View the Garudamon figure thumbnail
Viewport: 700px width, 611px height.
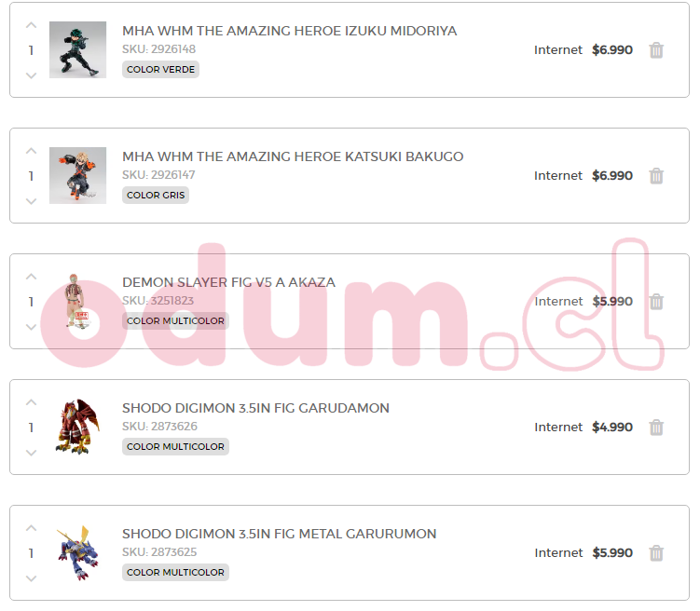(77, 428)
